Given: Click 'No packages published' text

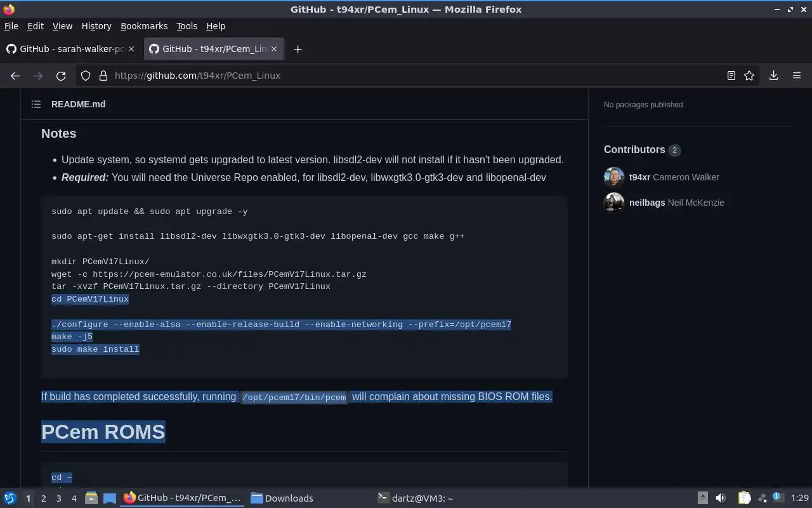Looking at the screenshot, I should point(643,105).
